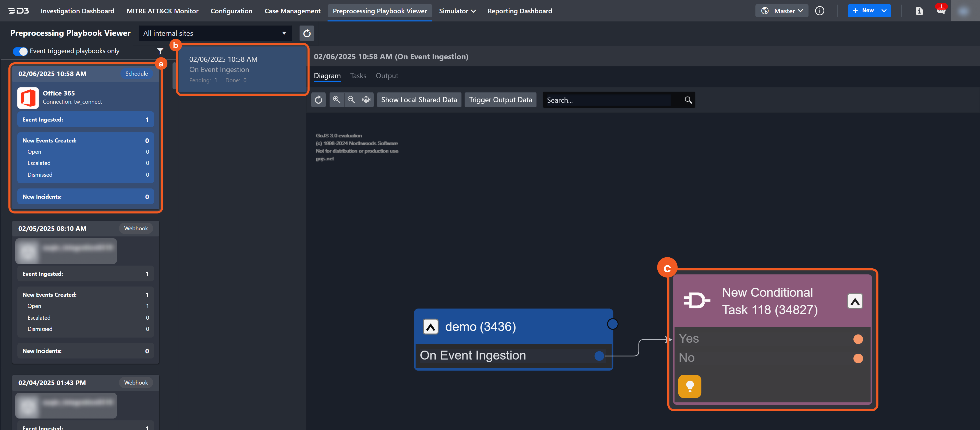The height and width of the screenshot is (430, 980).
Task: Open the Simulator menu
Action: point(457,11)
